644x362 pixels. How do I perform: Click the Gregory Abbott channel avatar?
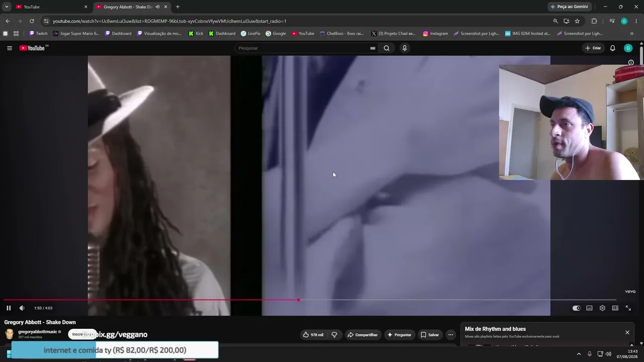coord(10,334)
